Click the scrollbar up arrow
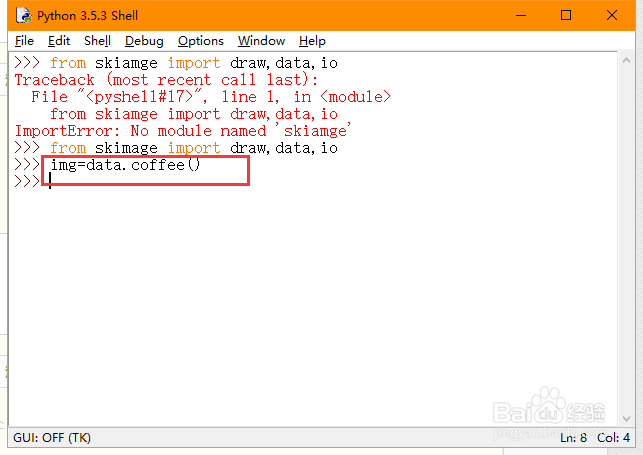The height and width of the screenshot is (455, 643). click(x=626, y=60)
